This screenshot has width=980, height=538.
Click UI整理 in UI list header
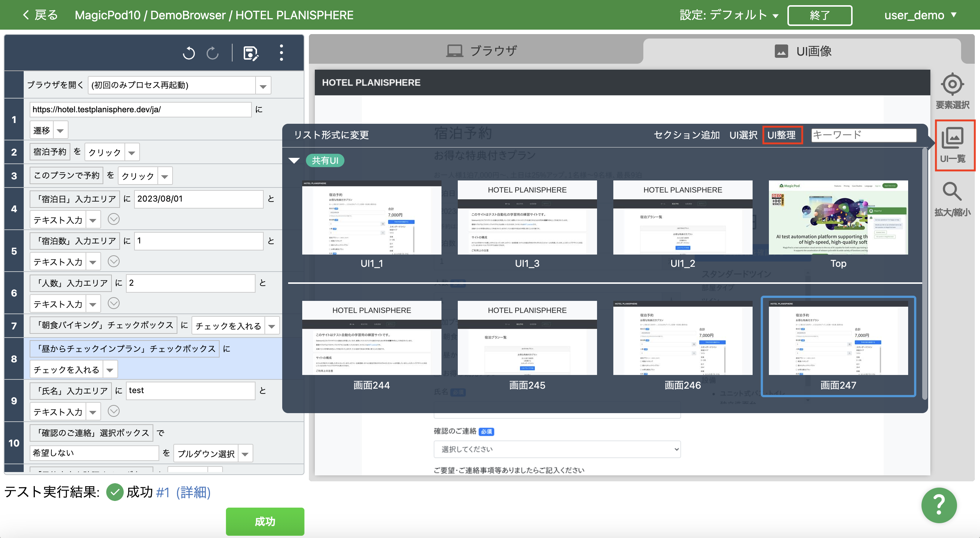click(x=782, y=135)
